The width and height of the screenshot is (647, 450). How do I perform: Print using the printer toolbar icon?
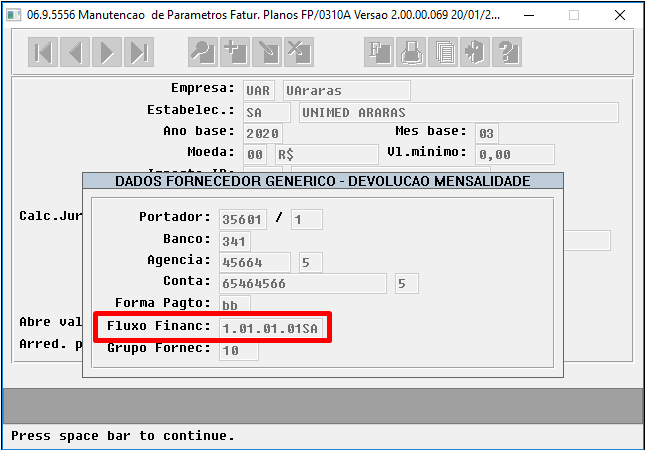coord(411,52)
